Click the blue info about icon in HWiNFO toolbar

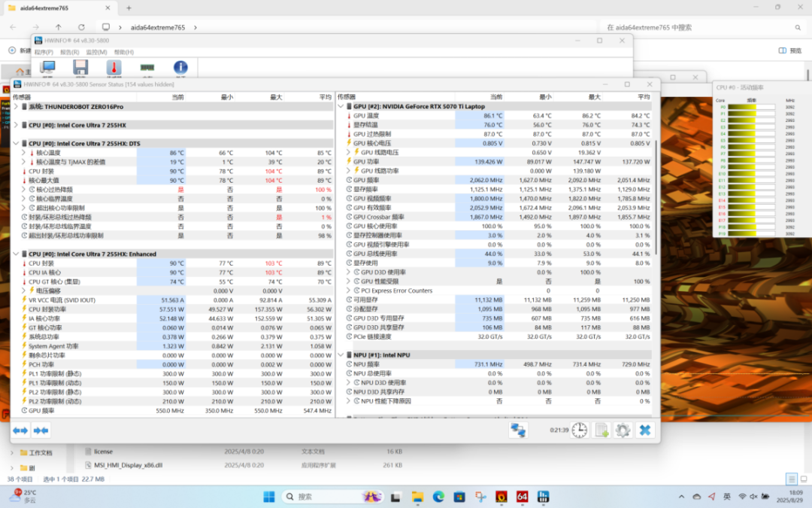pyautogui.click(x=180, y=68)
